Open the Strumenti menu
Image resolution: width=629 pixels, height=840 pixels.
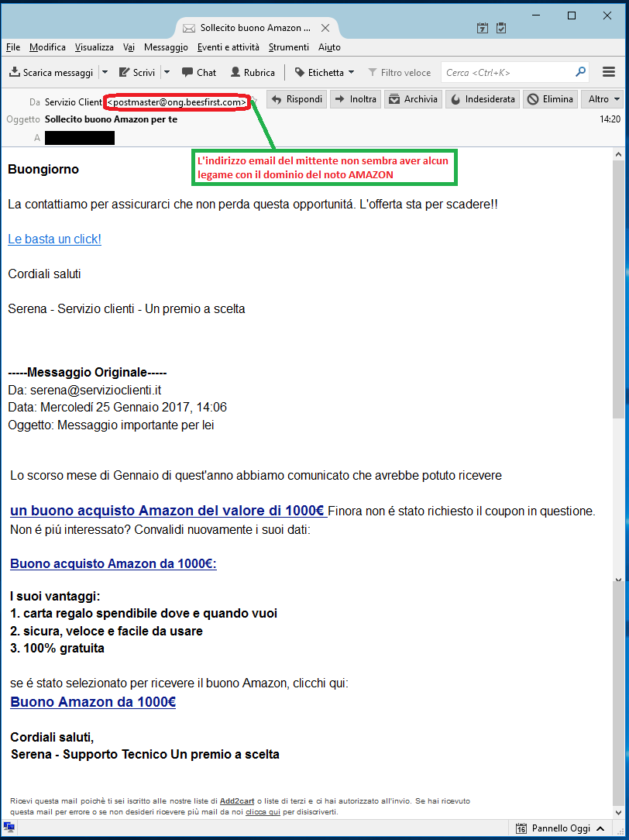coord(288,47)
